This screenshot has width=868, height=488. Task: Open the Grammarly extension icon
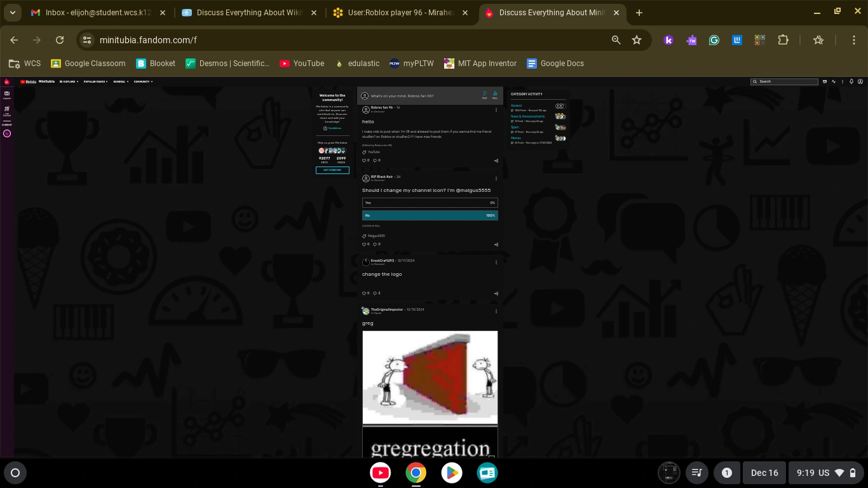click(x=714, y=40)
